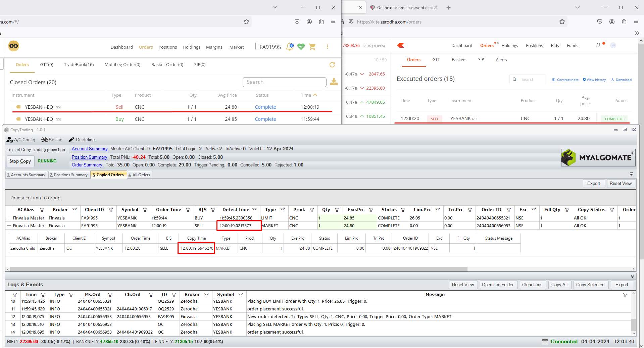Filter the Order Time column dropdown
Viewport: 644px width, 348px height.
tap(188, 210)
